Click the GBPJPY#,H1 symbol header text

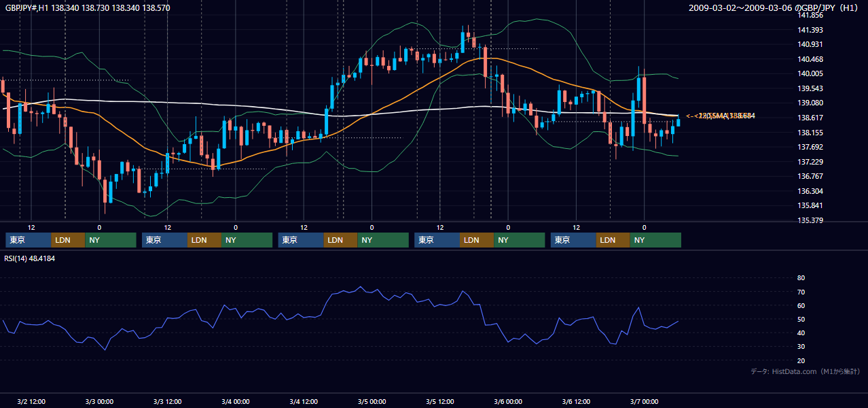(x=88, y=8)
